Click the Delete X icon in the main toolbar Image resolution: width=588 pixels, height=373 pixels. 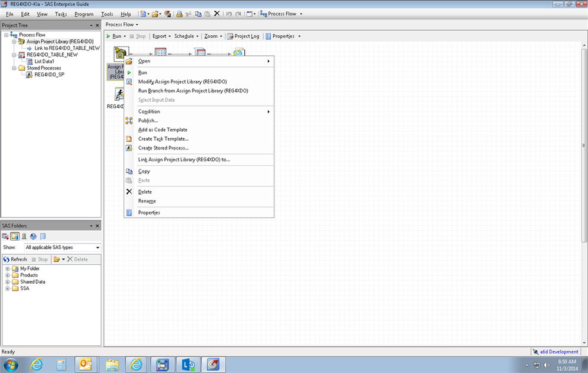pos(217,14)
